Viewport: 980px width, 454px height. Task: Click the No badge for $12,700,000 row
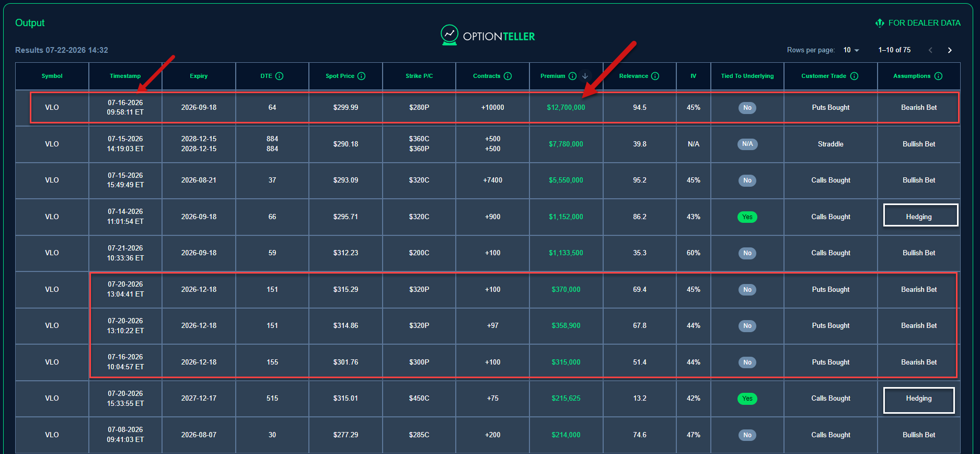(x=747, y=108)
